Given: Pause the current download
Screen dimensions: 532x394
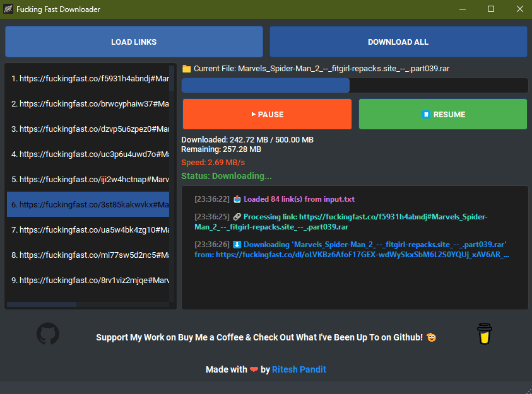Looking at the screenshot, I should pyautogui.click(x=267, y=114).
